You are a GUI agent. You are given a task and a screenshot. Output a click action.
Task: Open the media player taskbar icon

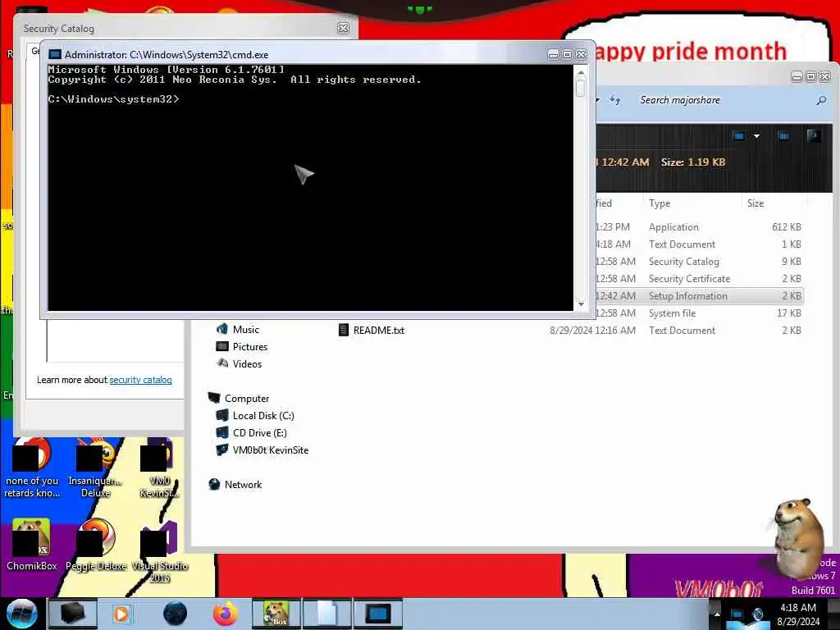click(121, 614)
